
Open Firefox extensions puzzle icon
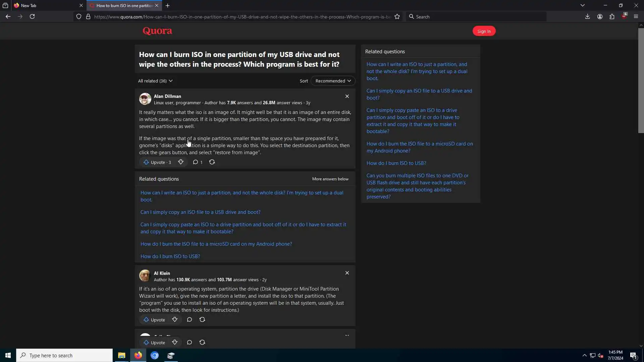click(x=612, y=17)
